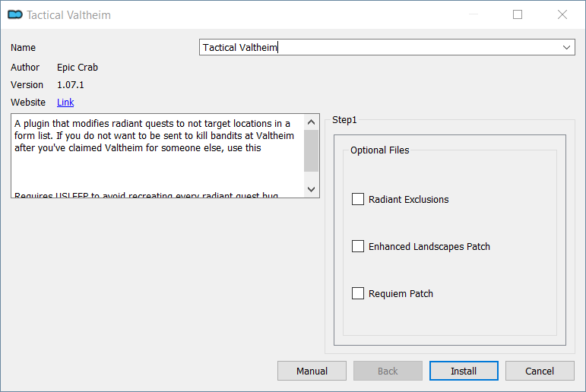
Task: Close the Tactical Valtheim window
Action: [x=562, y=14]
